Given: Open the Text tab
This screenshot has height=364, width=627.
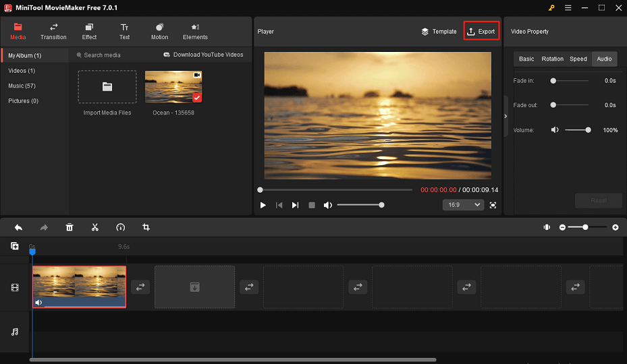Looking at the screenshot, I should point(124,31).
